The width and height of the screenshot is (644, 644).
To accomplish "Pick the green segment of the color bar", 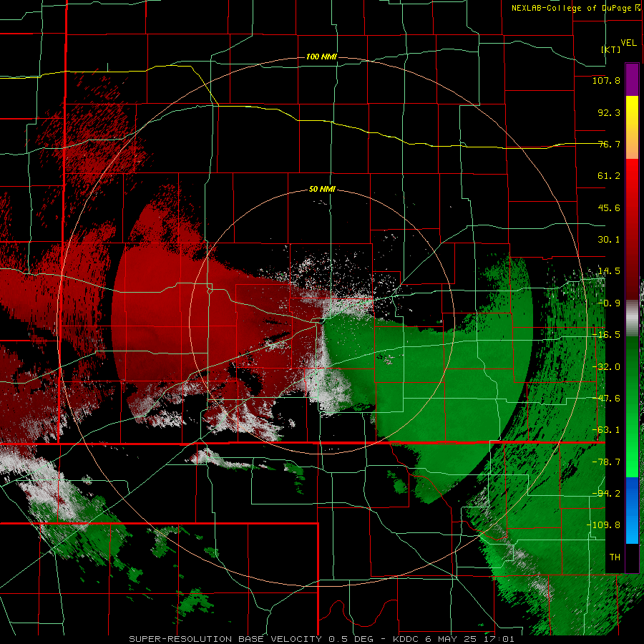I will tap(632, 406).
